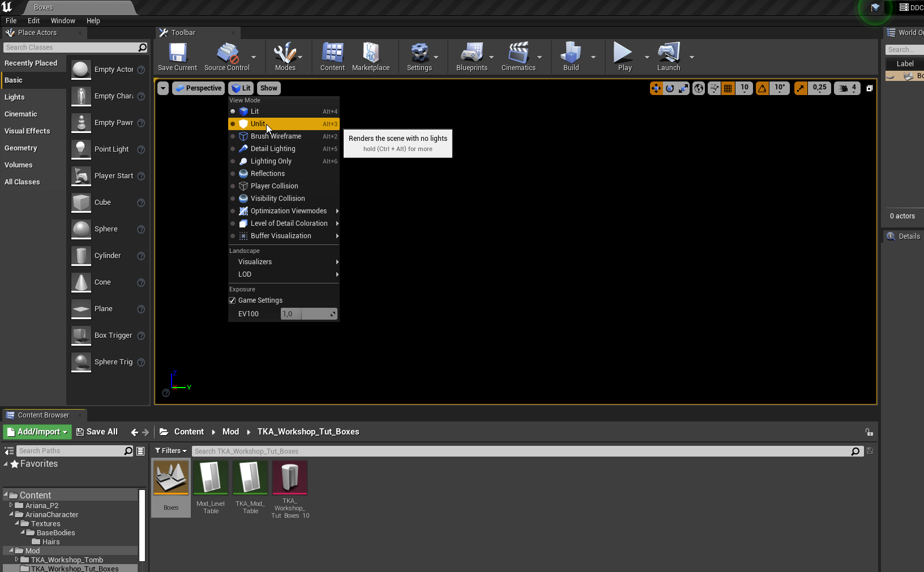Click the EV100 exposure value slider
The width and height of the screenshot is (924, 572).
(309, 314)
